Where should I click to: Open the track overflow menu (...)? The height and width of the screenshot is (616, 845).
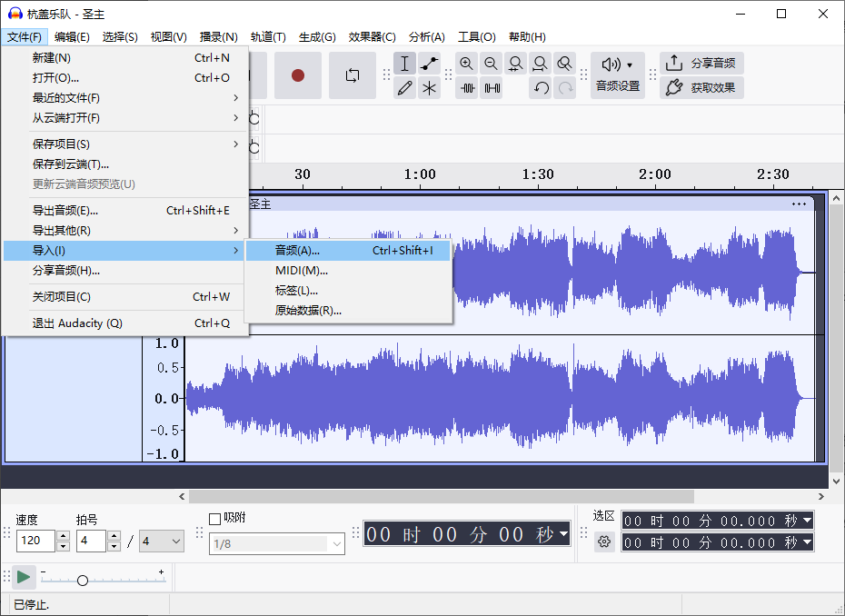[x=799, y=204]
